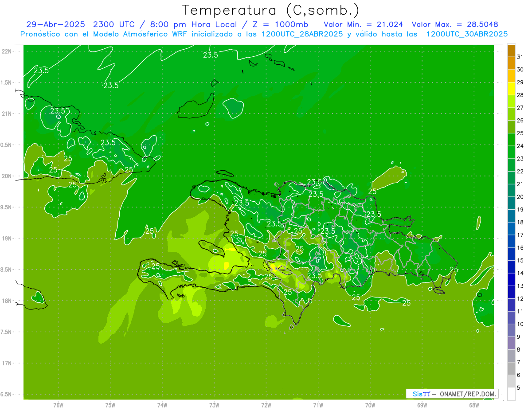Click the orange swatch between 30 and 31
The image size is (532, 411).
511,63
